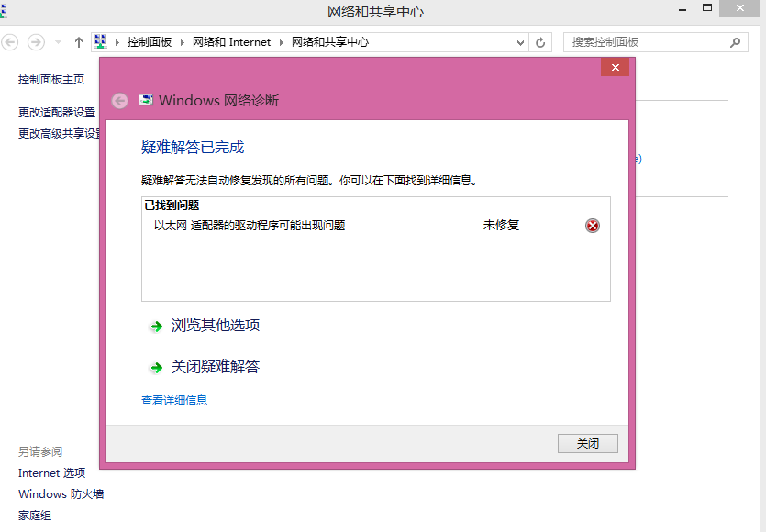Go up one level with the up arrow
The width and height of the screenshot is (766, 532).
(x=78, y=42)
